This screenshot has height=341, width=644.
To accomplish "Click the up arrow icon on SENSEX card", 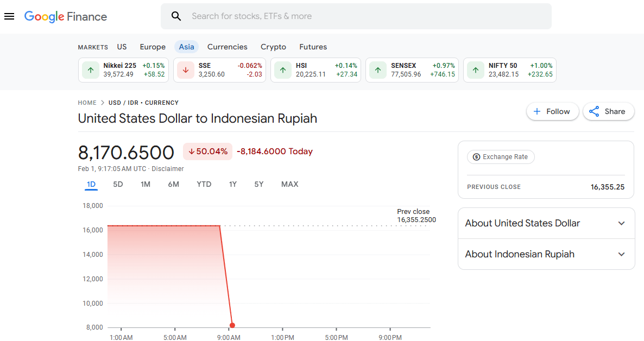I will click(x=377, y=70).
